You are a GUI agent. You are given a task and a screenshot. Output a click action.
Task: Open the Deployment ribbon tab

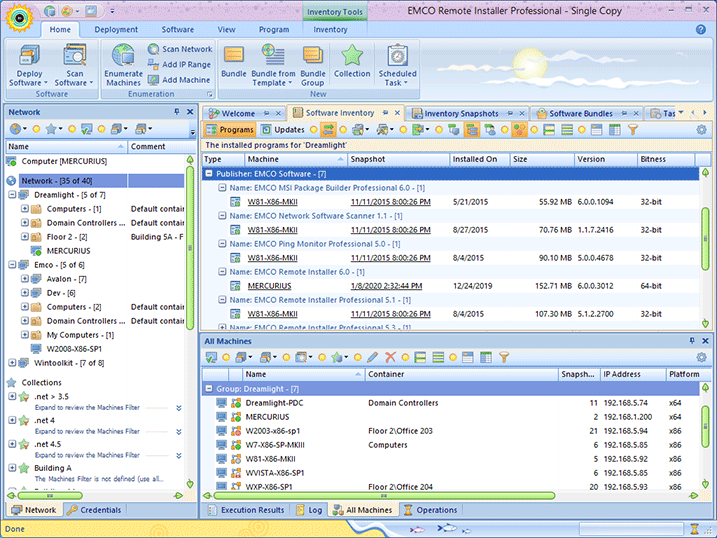pos(116,30)
